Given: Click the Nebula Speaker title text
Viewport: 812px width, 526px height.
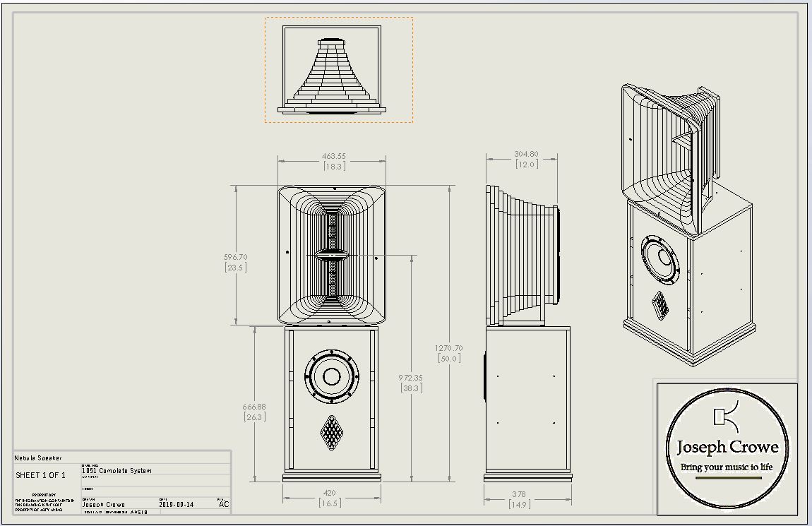Looking at the screenshot, I should (x=38, y=458).
